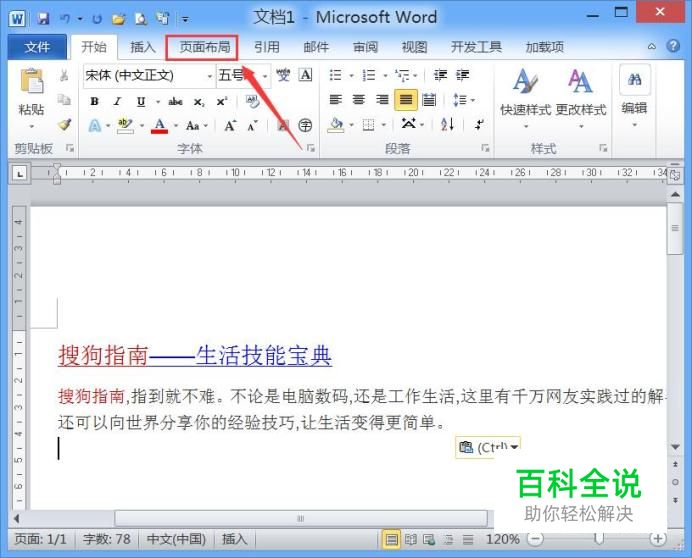
Task: Toggle Underline formatting
Action: [141, 102]
